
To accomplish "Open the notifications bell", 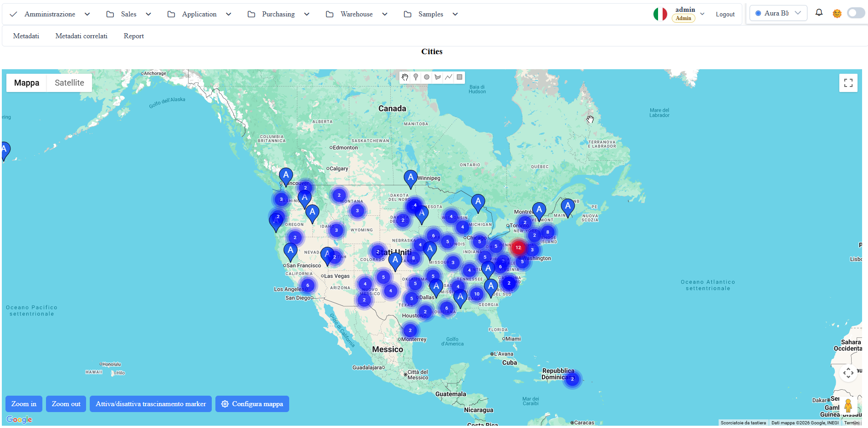I will pyautogui.click(x=819, y=13).
